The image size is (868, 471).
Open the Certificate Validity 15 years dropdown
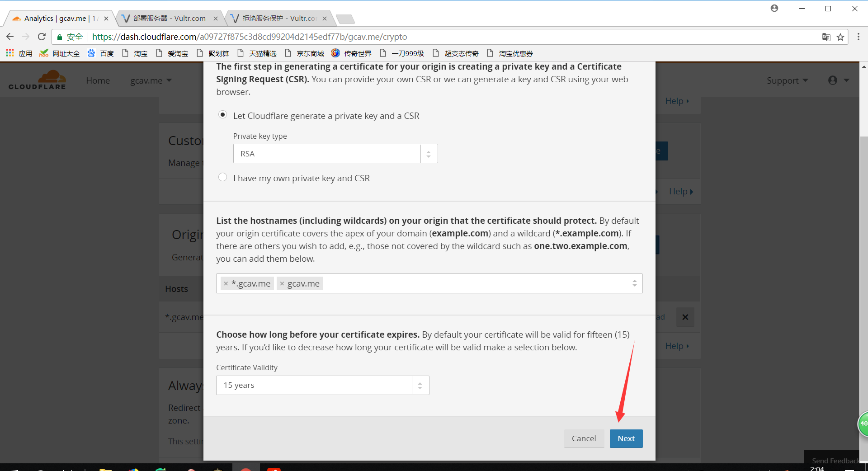click(322, 385)
